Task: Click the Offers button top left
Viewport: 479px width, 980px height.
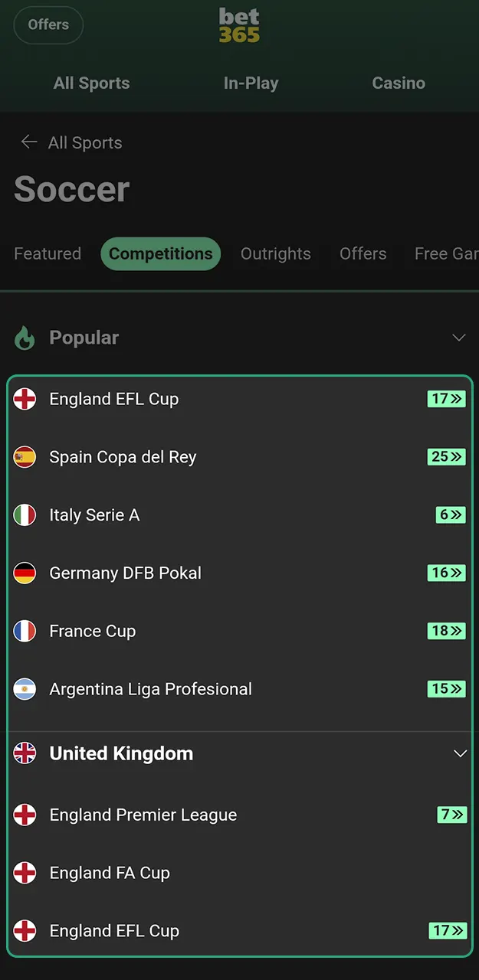Action: coord(48,24)
